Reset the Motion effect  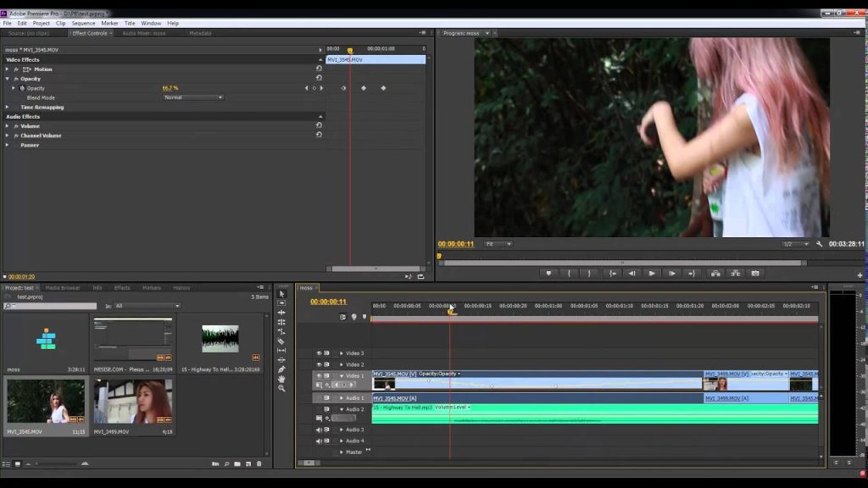tap(319, 69)
